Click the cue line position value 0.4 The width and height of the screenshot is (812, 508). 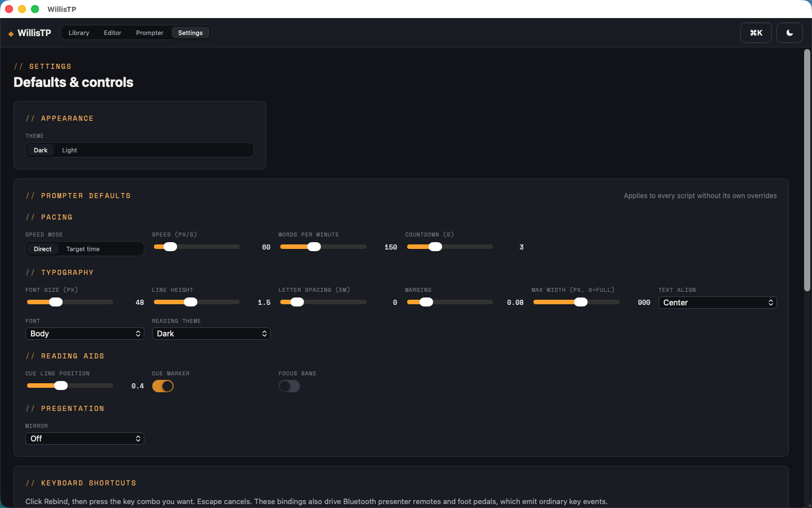138,386
